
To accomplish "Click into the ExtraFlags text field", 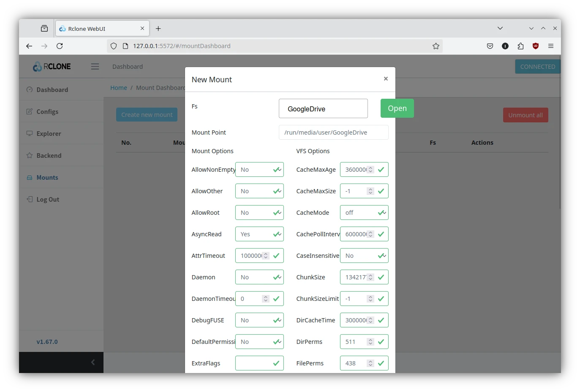I will click(253, 363).
